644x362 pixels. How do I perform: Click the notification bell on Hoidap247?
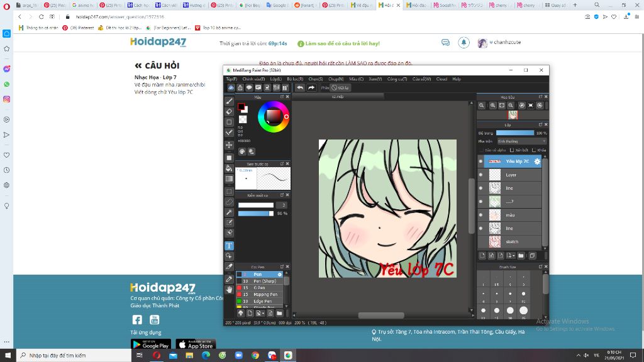(x=464, y=42)
